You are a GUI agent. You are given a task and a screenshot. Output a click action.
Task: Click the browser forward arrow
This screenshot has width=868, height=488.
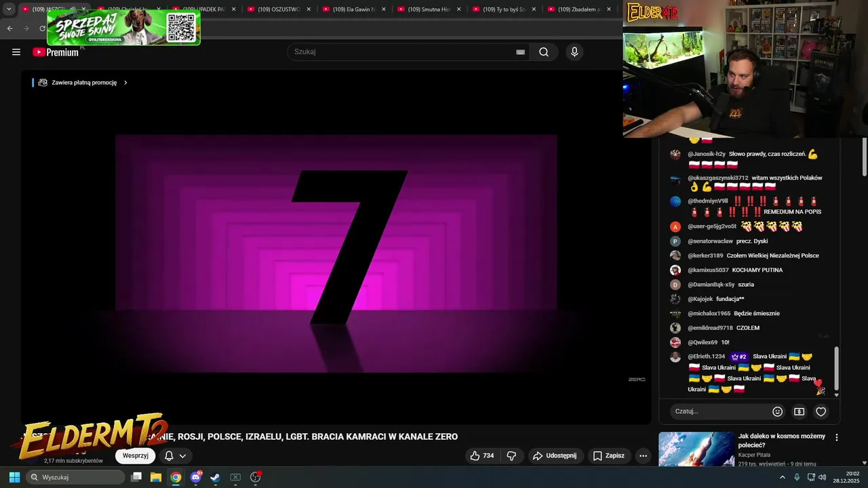pyautogui.click(x=26, y=28)
